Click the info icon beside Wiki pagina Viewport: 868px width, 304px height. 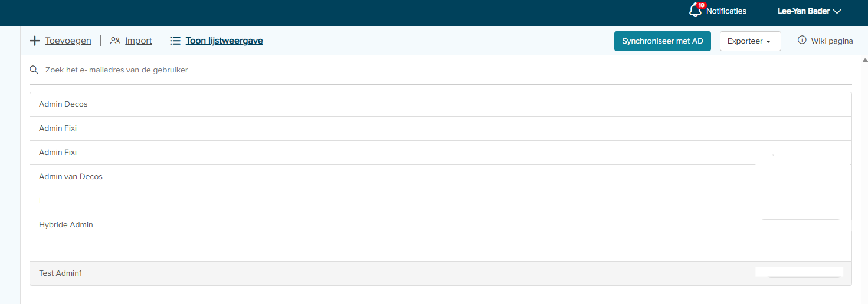point(802,41)
